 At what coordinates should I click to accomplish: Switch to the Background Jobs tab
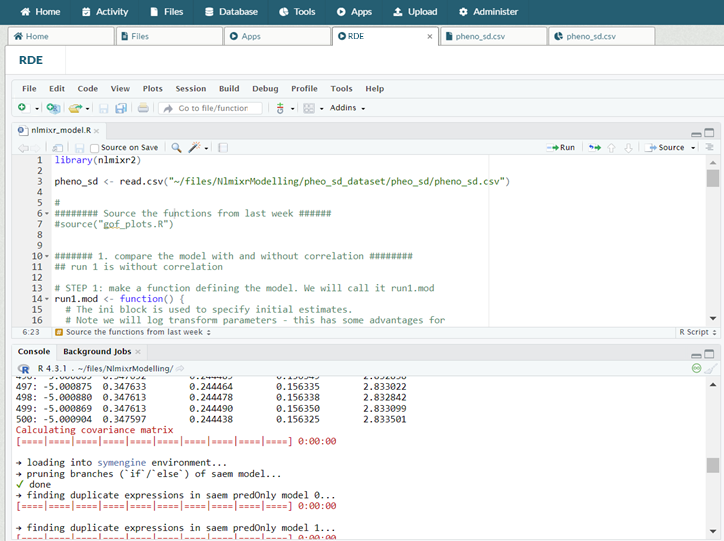click(x=97, y=352)
